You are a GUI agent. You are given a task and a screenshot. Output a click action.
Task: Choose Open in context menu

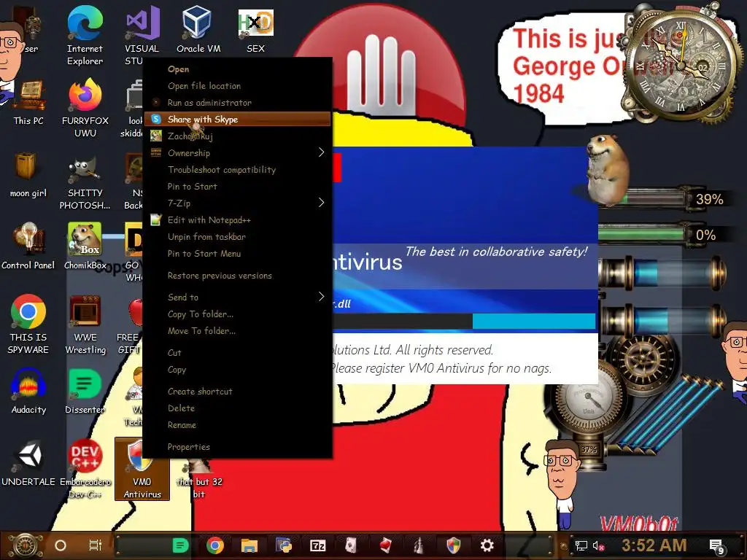[237, 69]
